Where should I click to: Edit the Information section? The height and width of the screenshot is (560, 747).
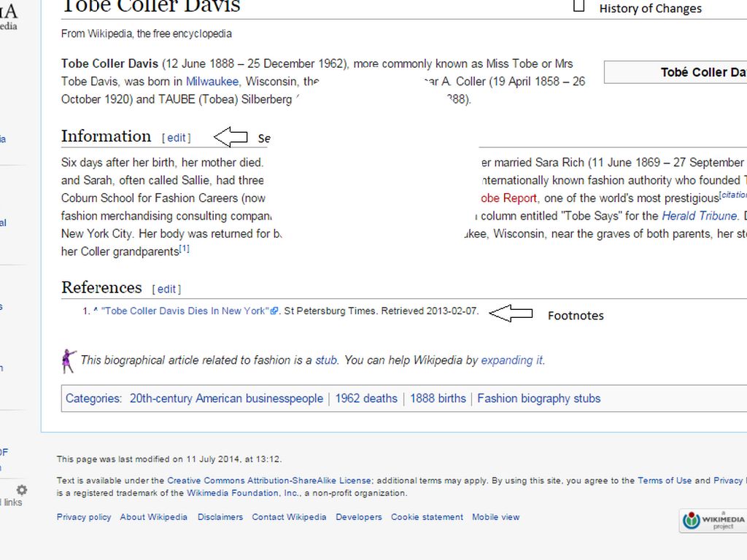point(177,138)
